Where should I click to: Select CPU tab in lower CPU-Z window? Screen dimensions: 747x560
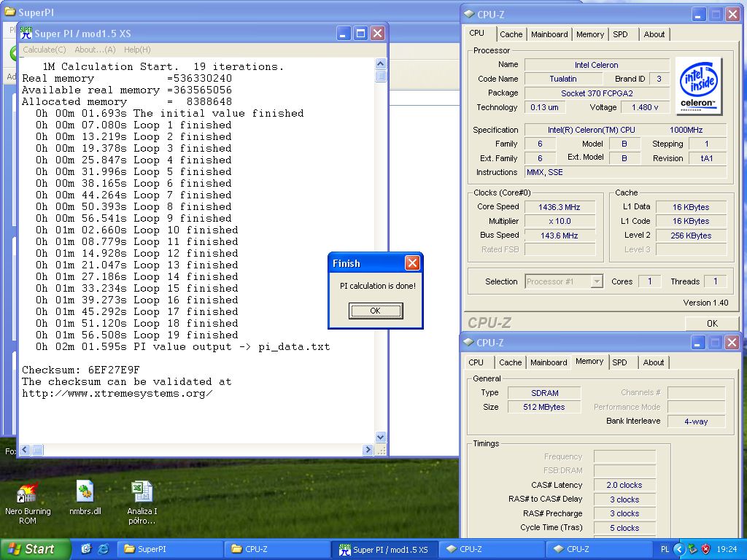(476, 362)
